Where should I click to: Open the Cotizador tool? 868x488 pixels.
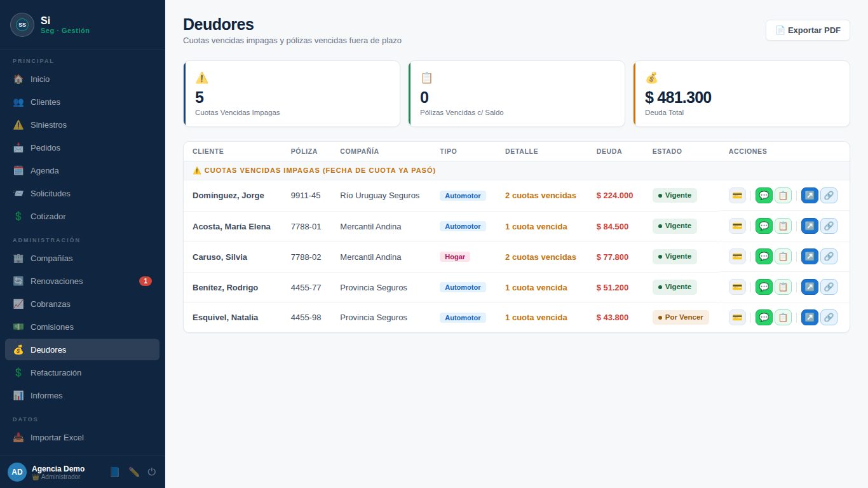click(82, 217)
